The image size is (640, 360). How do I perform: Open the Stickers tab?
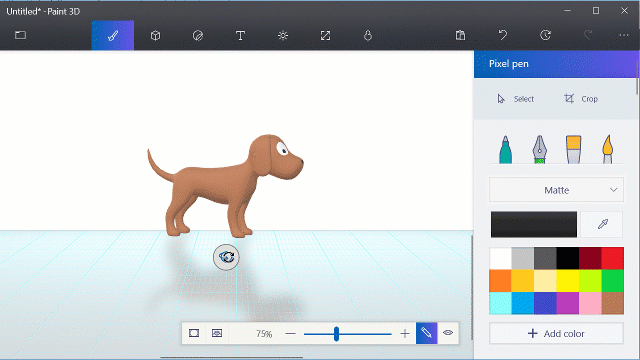198,36
